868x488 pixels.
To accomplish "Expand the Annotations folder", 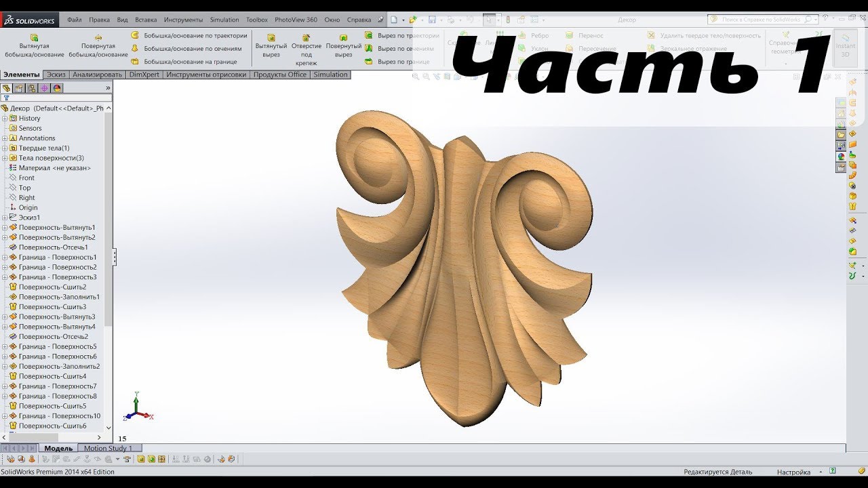I will (x=5, y=138).
